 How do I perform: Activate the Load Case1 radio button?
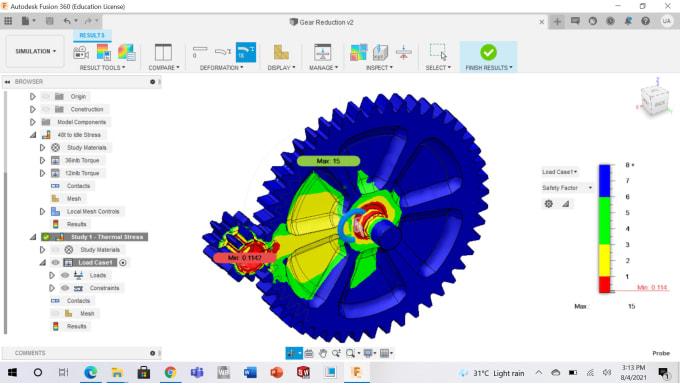[123, 262]
